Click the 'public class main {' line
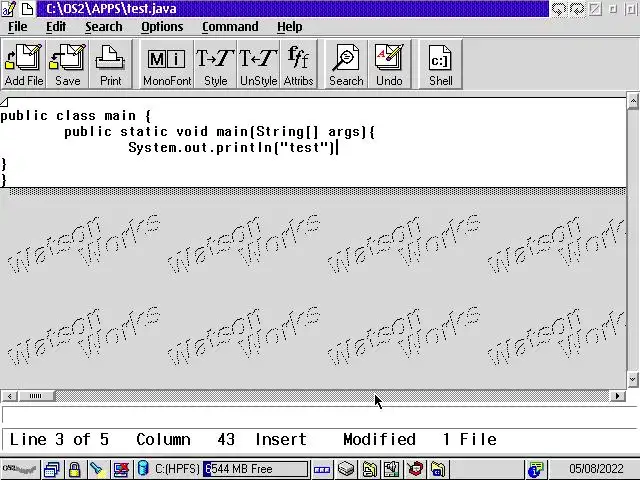The image size is (640, 480). click(x=76, y=116)
